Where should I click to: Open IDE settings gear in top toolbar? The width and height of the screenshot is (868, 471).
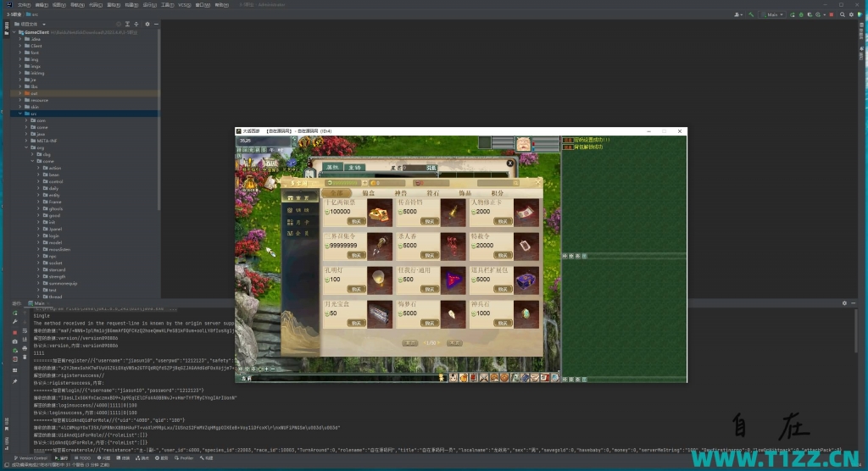pyautogui.click(x=851, y=14)
